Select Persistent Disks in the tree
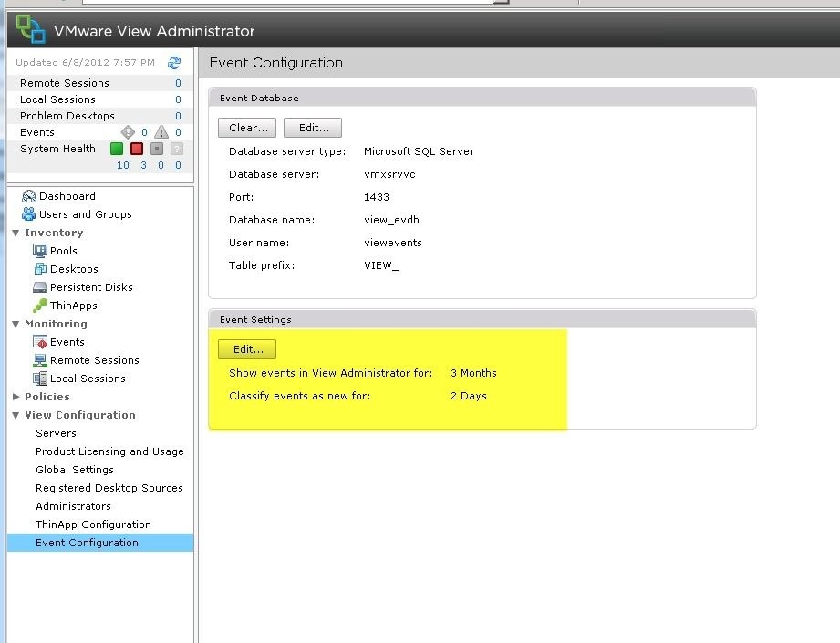This screenshot has width=840, height=643. coord(91,287)
